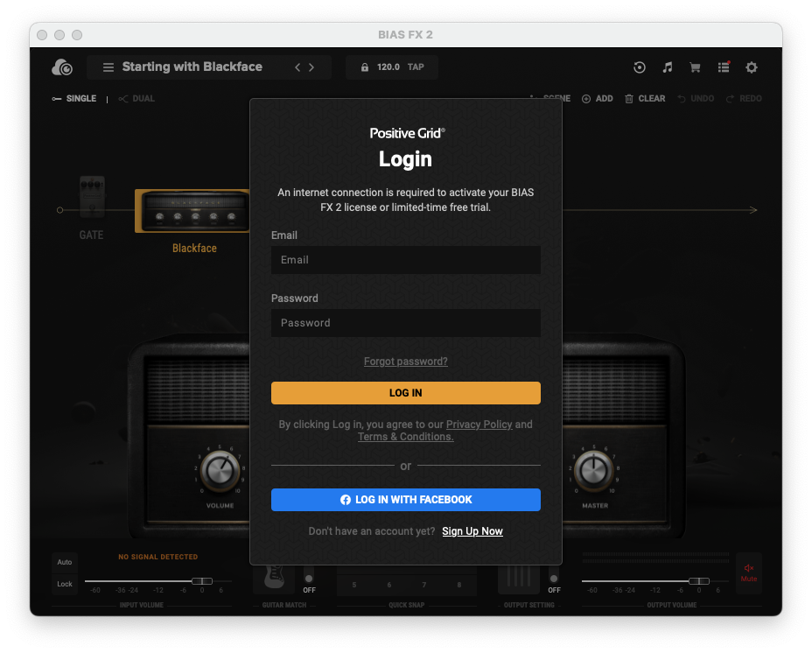Screen dimensions: 812x653
Task: Select Quick Snap slot 5
Action: (x=354, y=585)
